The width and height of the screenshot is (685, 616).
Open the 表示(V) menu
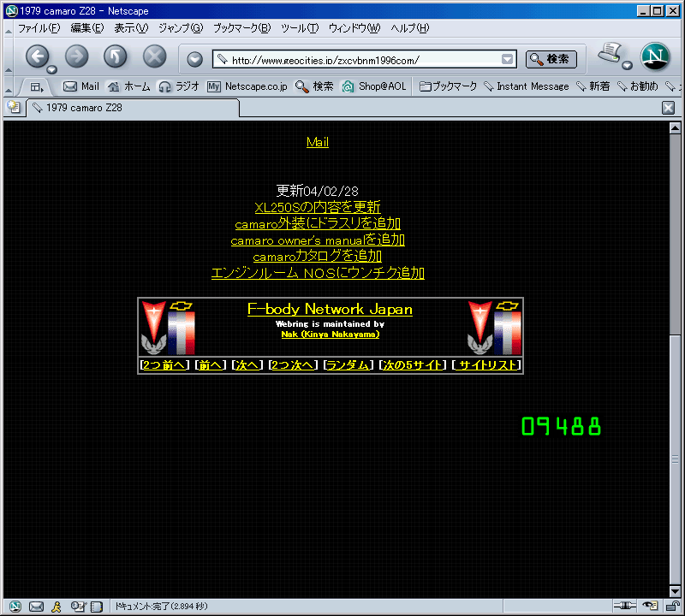pos(131,28)
